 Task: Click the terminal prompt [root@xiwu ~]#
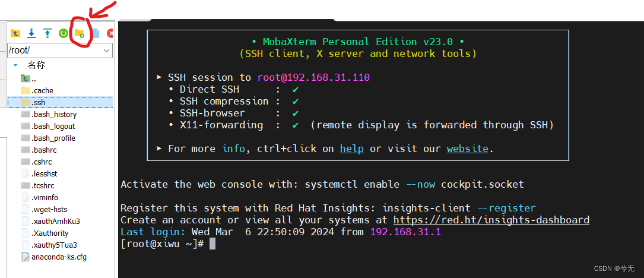click(162, 244)
